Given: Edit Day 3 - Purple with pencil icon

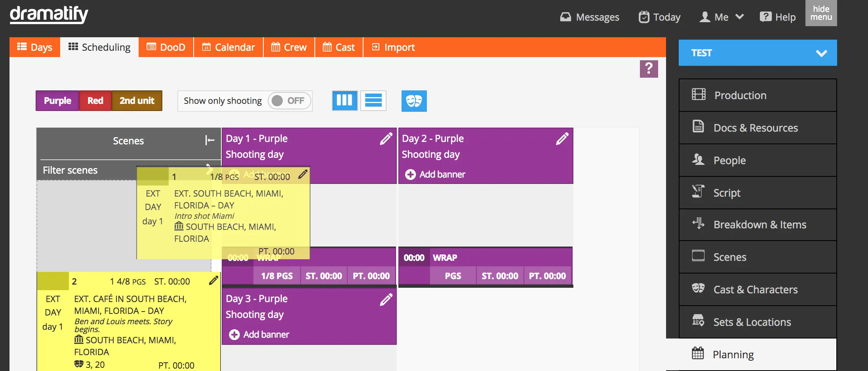Looking at the screenshot, I should (x=386, y=299).
